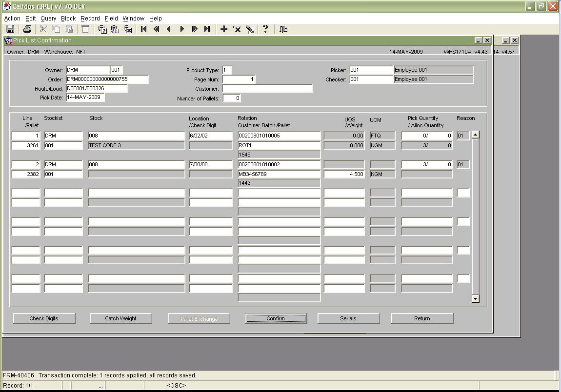Minimize the Pick List Confirmation window
Image resolution: width=561 pixels, height=392 pixels.
pyautogui.click(x=478, y=40)
